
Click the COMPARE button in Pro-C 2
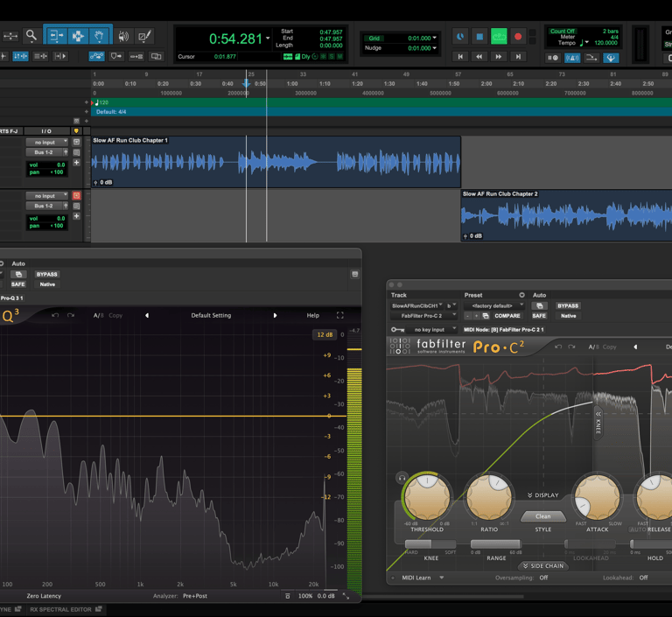pyautogui.click(x=507, y=316)
